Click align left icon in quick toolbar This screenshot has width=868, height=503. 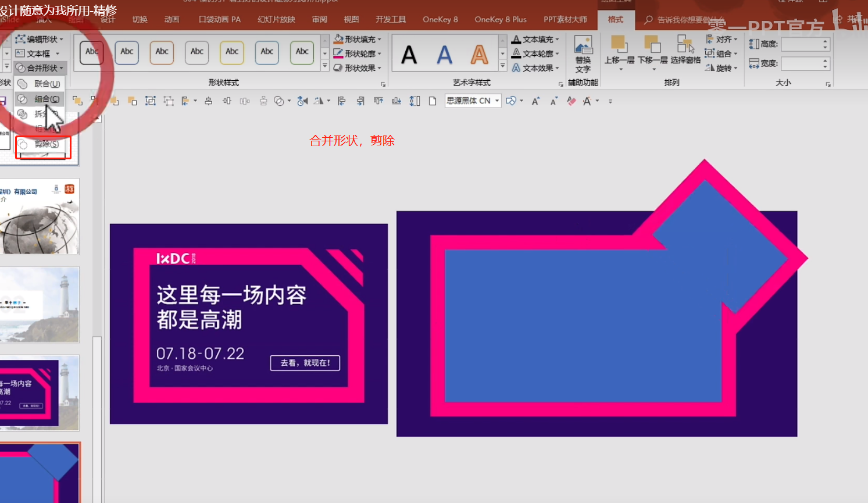point(342,101)
